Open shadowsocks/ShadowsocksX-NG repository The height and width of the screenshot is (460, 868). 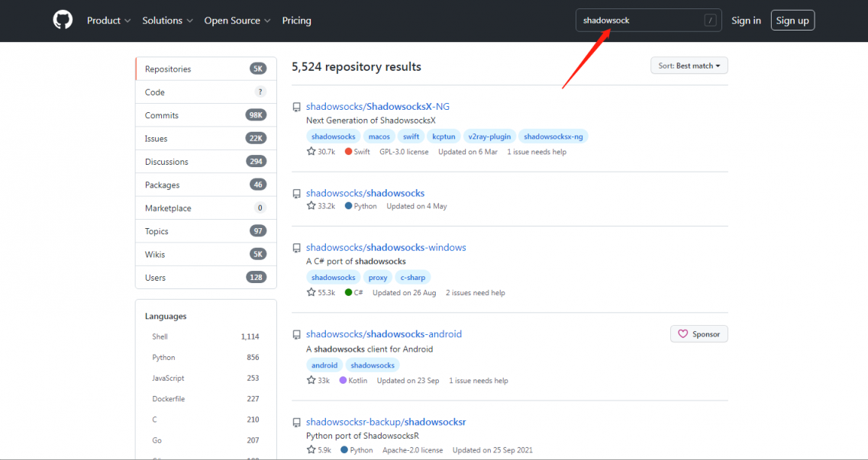click(x=378, y=107)
